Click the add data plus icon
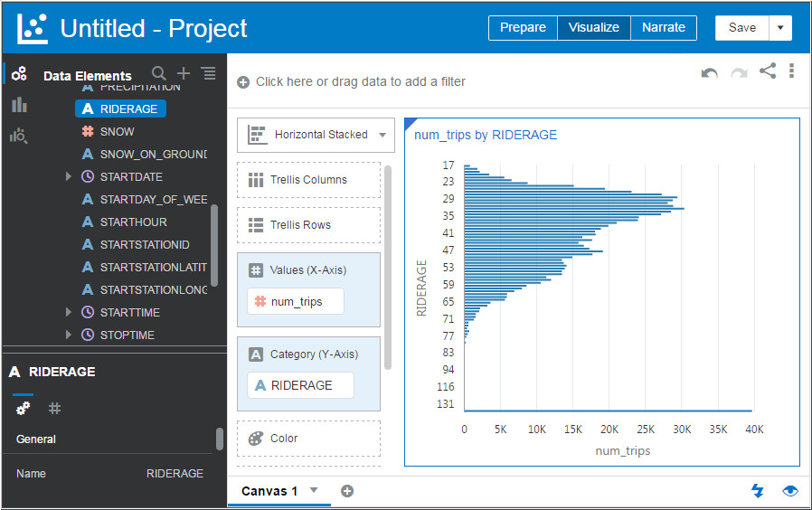Image resolution: width=812 pixels, height=510 pixels. (x=184, y=74)
